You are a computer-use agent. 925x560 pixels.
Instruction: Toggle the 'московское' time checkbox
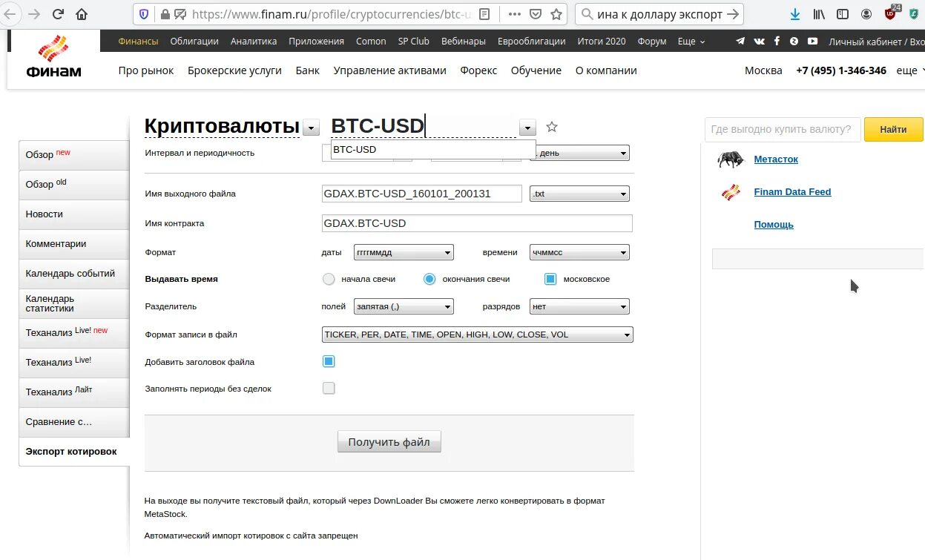(550, 279)
